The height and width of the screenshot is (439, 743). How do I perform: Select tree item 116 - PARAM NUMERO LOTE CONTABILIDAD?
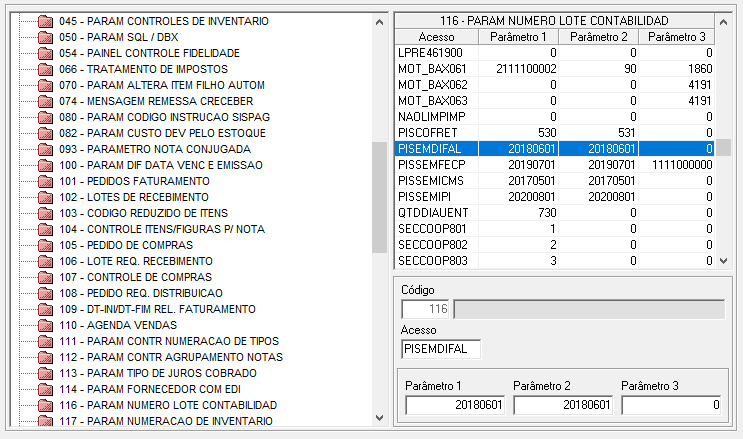[x=168, y=405]
